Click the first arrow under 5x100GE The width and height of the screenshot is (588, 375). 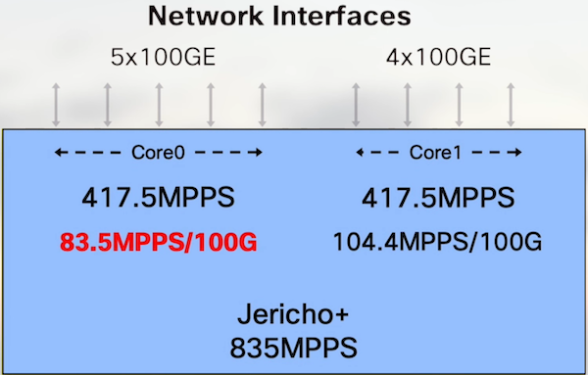pyautogui.click(x=56, y=105)
